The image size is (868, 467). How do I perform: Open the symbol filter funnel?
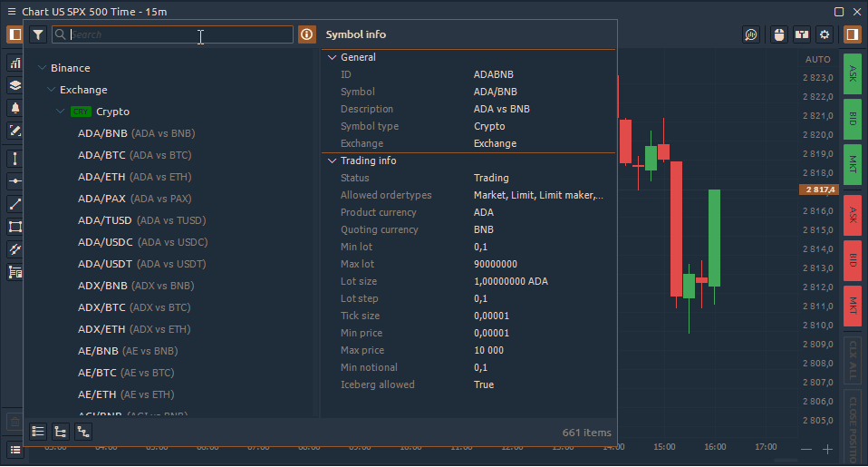coord(38,34)
